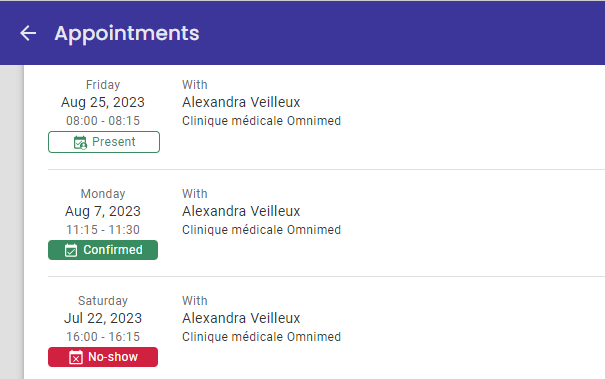Screen dimensions: 605x379
Task: Go back using the arrow icon
Action: click(x=28, y=33)
